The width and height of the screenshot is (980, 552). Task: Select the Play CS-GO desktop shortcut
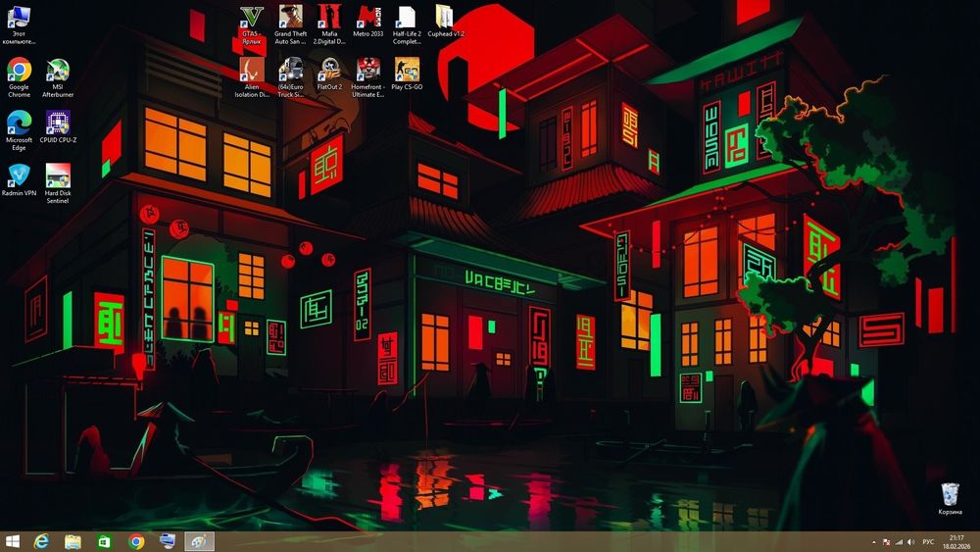coord(407,74)
